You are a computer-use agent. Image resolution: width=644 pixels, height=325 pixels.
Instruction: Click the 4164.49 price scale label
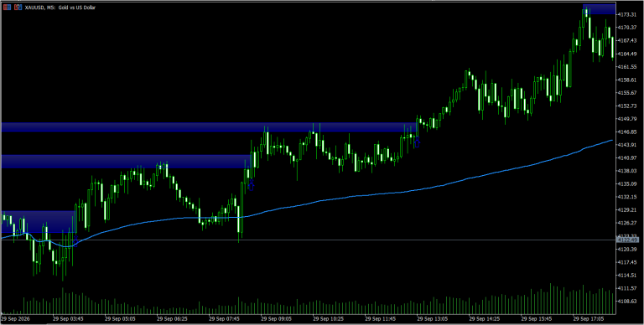point(627,54)
